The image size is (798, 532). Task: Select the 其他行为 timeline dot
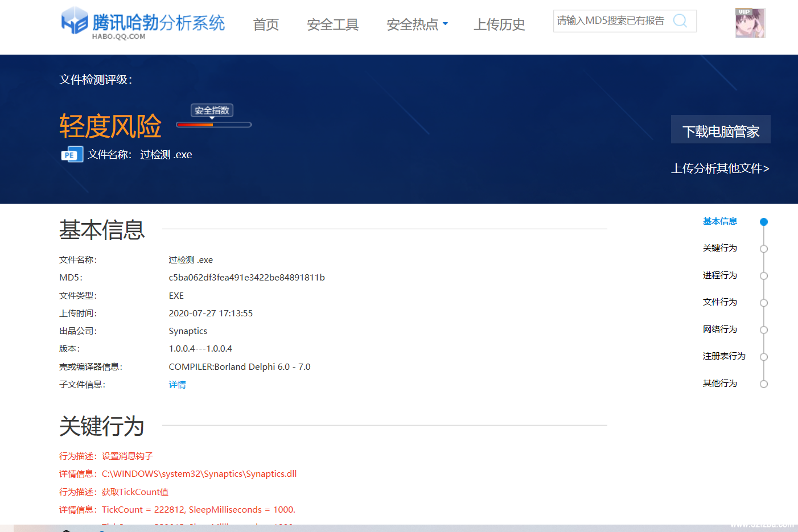764,384
